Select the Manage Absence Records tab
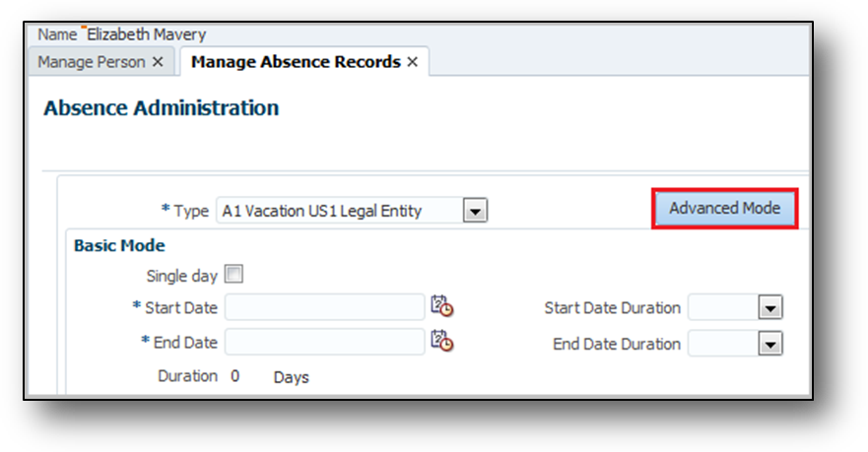The height and width of the screenshot is (452, 868). pyautogui.click(x=296, y=62)
